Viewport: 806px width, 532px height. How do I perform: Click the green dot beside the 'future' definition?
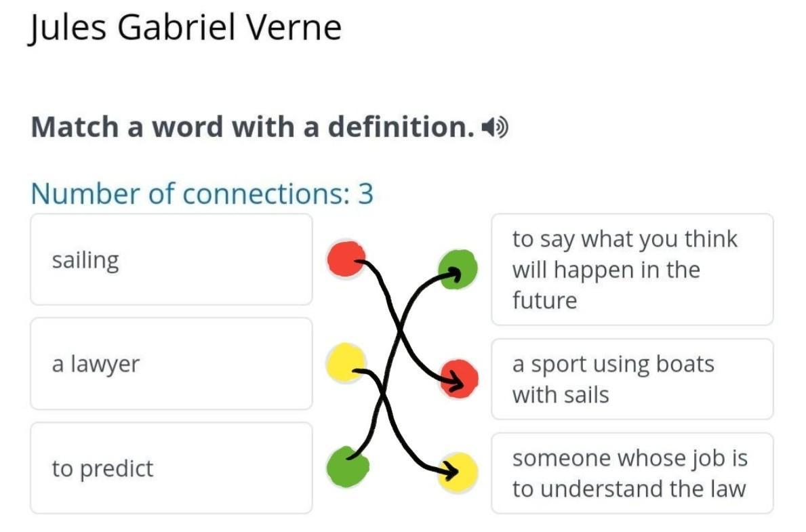(458, 269)
